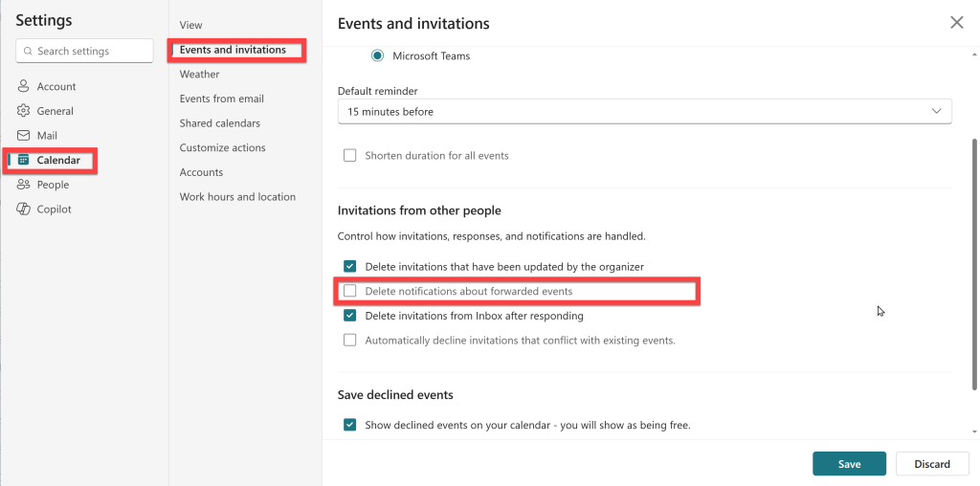Click the Copilot icon in sidebar
Image resolution: width=980 pixels, height=486 pixels.
coord(23,210)
